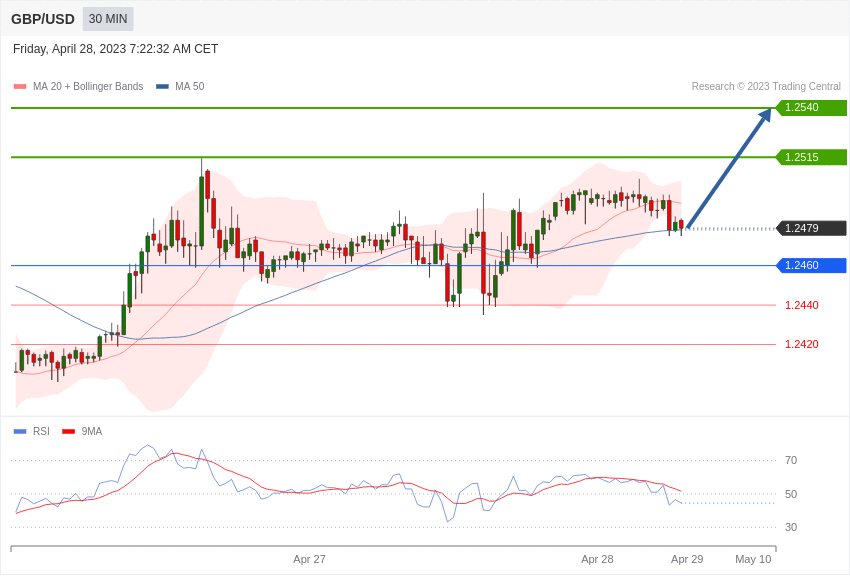850x576 pixels.
Task: Click the blue MA 50 legend swatch
Action: pos(162,87)
